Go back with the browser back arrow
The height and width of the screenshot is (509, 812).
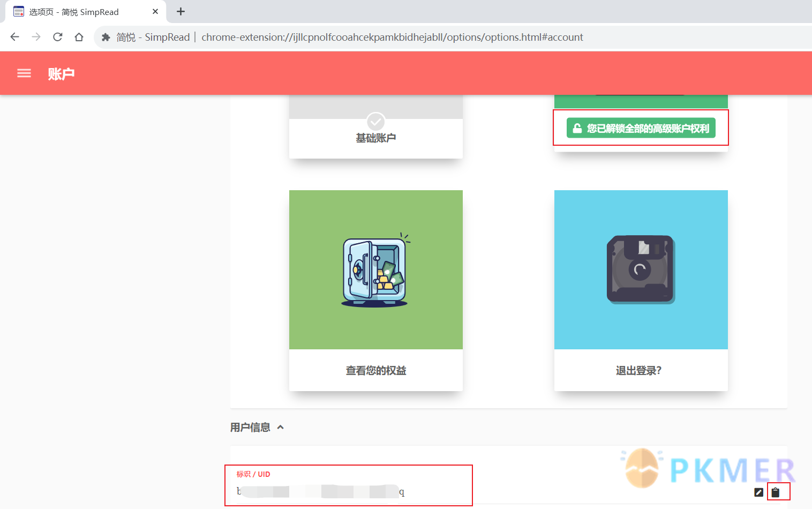coord(14,37)
